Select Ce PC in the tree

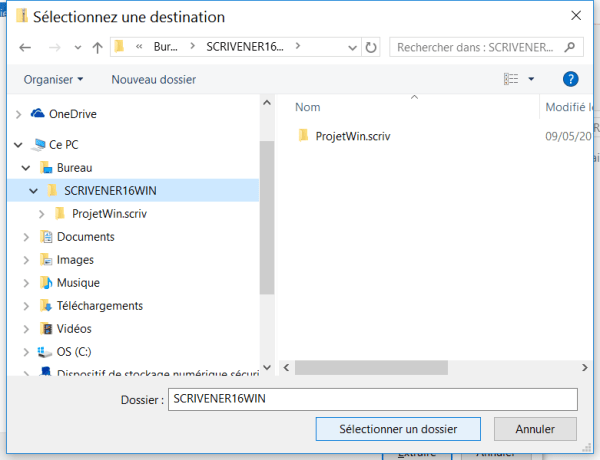tap(64, 145)
